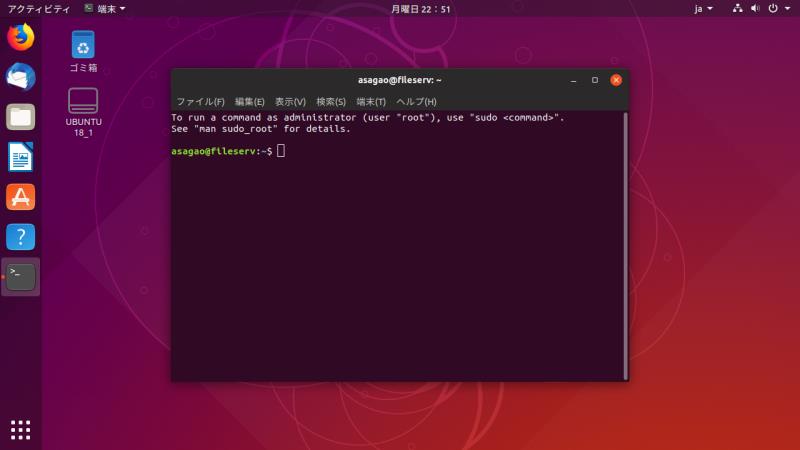Screen dimensions: 800x450
Task: Select the Terminal icon in the dock
Action: pyautogui.click(x=20, y=277)
